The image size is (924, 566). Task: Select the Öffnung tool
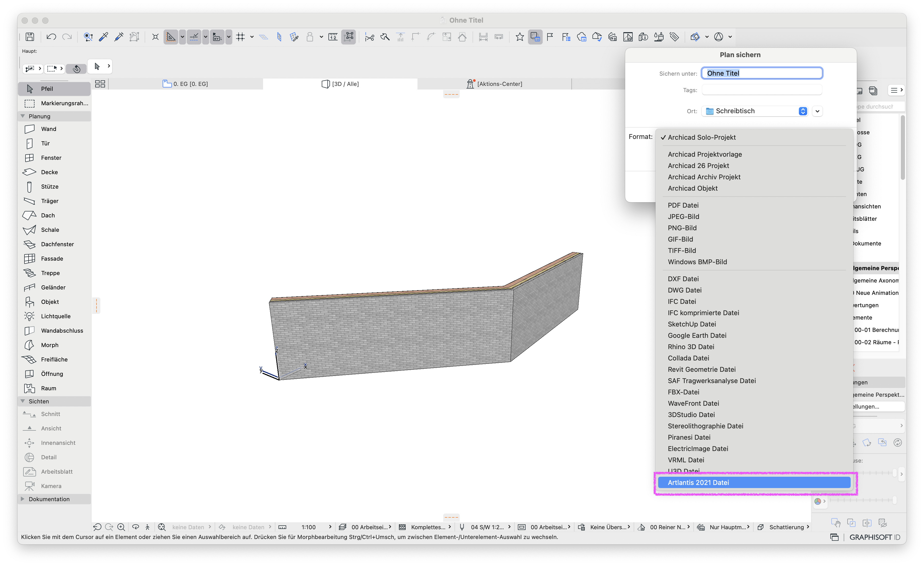54,374
